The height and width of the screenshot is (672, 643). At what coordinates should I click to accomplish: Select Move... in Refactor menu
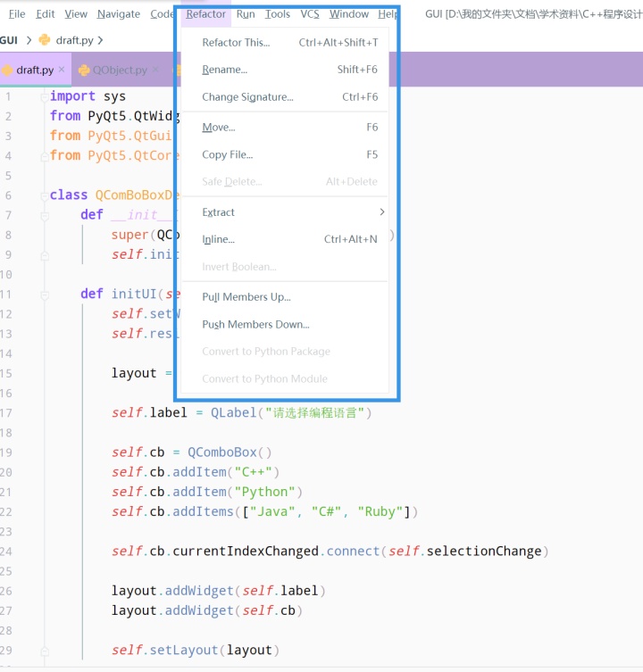tap(285, 128)
